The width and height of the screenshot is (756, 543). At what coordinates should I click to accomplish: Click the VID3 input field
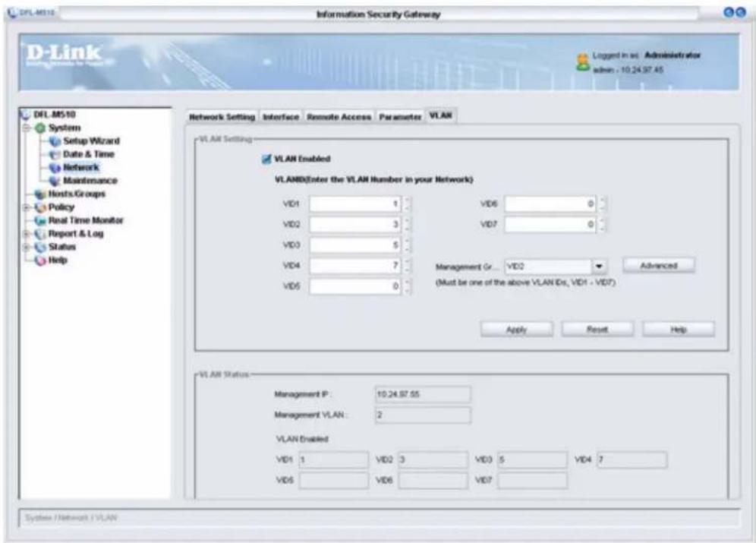point(355,245)
